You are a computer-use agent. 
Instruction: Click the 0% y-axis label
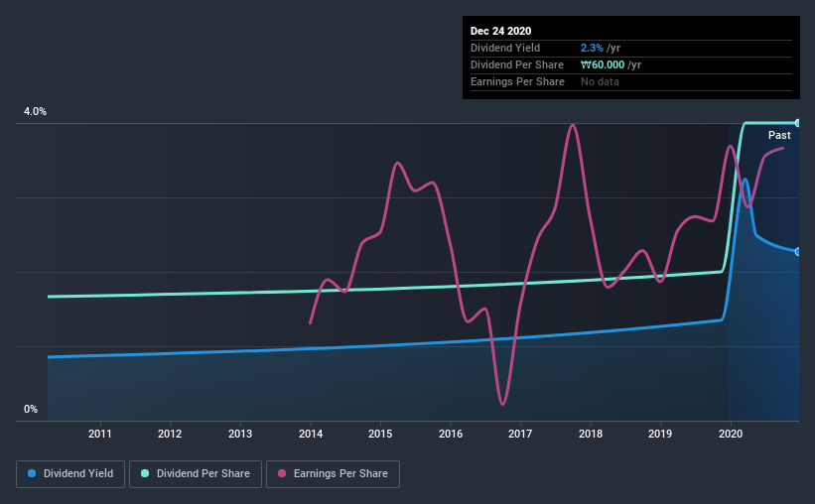pos(31,410)
